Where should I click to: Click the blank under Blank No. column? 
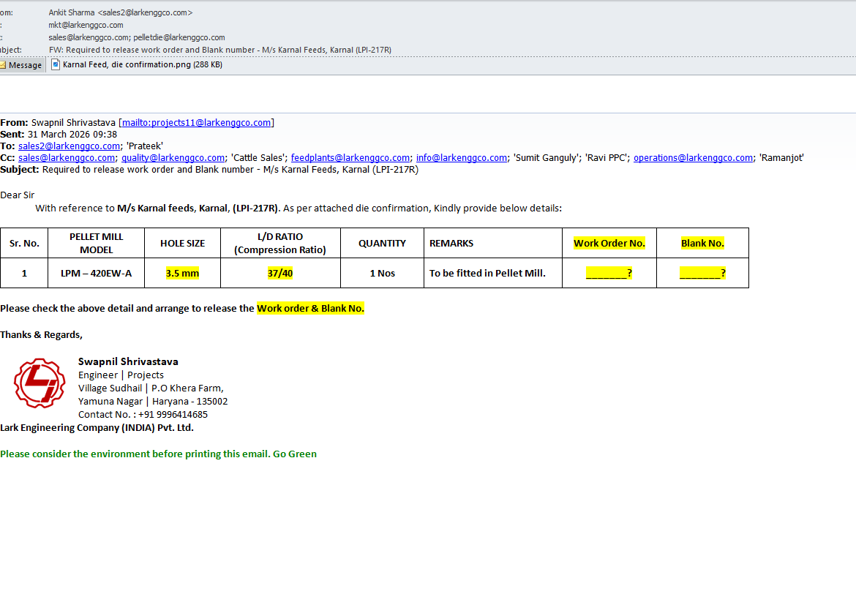tap(702, 274)
